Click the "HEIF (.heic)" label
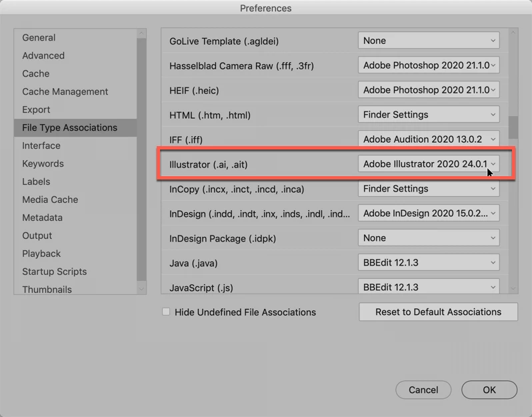 [194, 90]
